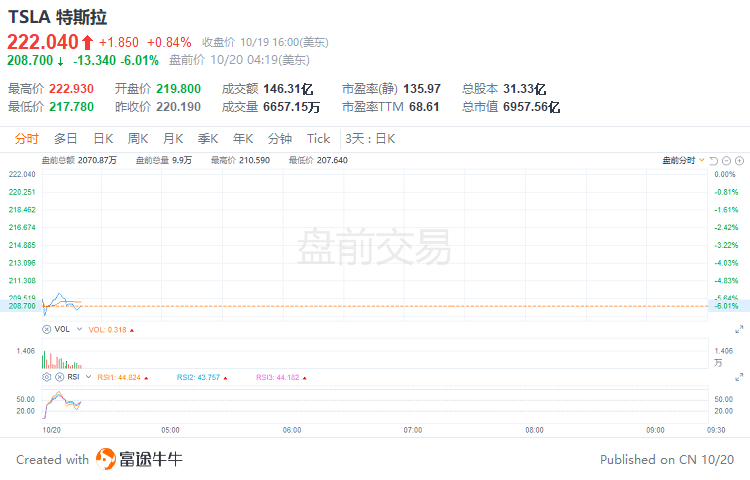
Task: Click the closing price 222.040
Action: click(43, 42)
